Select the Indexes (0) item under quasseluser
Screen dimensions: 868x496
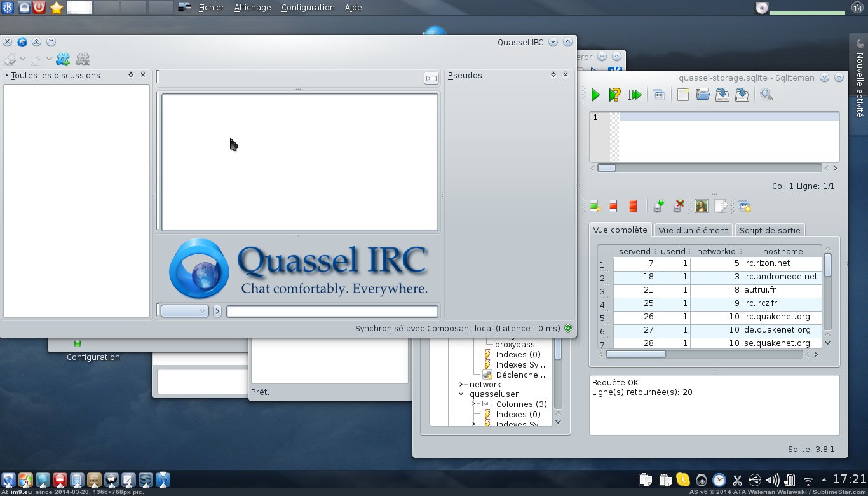pyautogui.click(x=518, y=414)
